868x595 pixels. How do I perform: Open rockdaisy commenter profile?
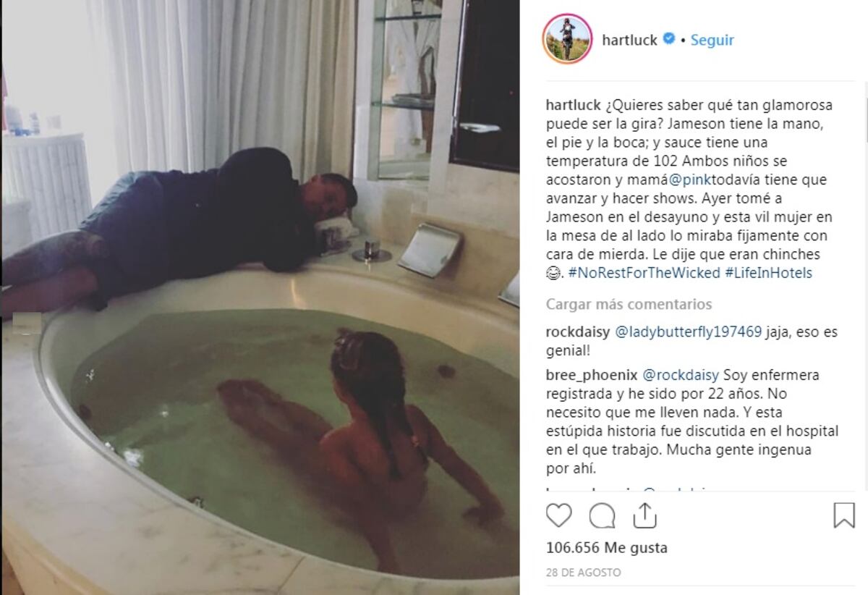(578, 332)
